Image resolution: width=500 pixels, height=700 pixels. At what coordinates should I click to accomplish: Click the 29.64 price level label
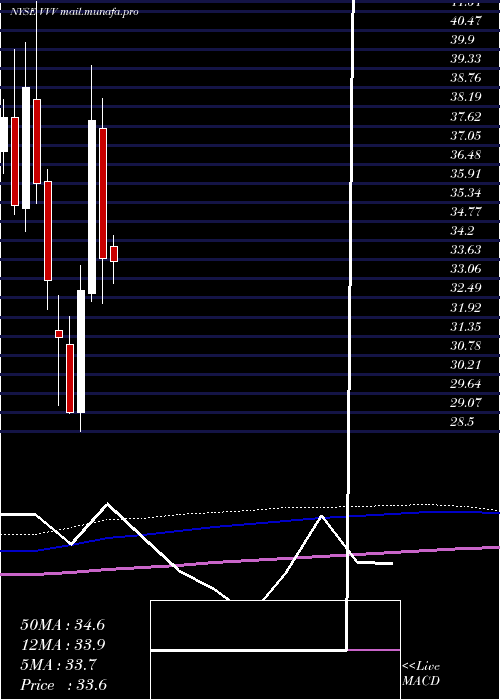(x=466, y=383)
